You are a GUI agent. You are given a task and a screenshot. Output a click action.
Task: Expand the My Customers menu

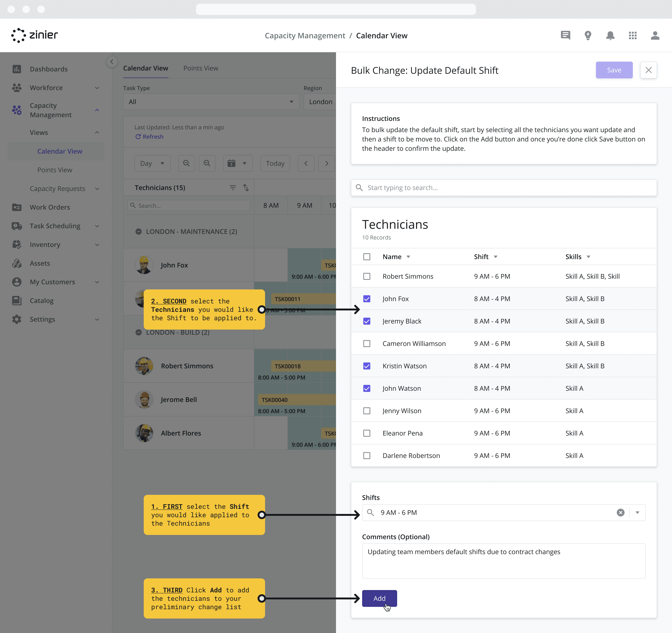coord(97,282)
